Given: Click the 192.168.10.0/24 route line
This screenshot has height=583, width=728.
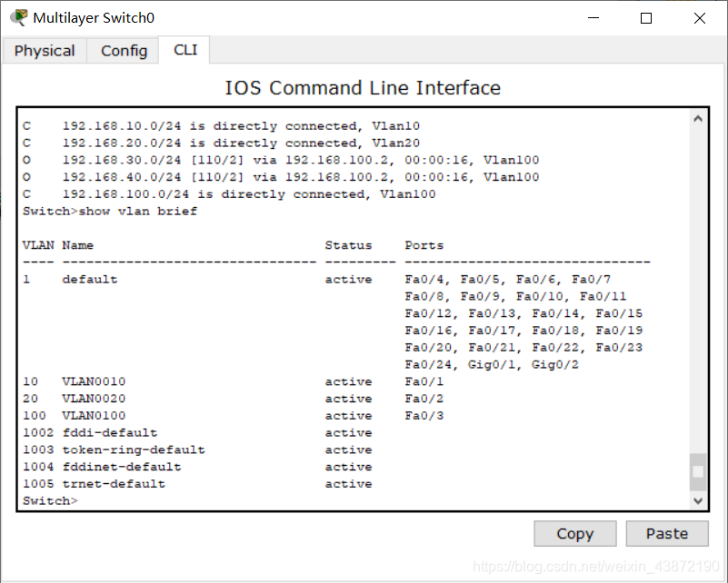Looking at the screenshot, I should tap(221, 126).
